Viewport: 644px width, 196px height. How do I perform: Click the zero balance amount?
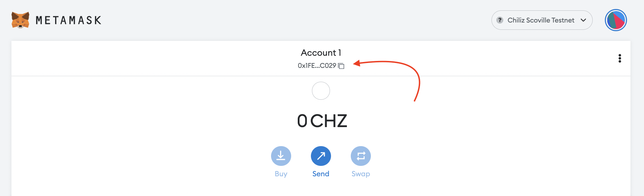(x=302, y=121)
